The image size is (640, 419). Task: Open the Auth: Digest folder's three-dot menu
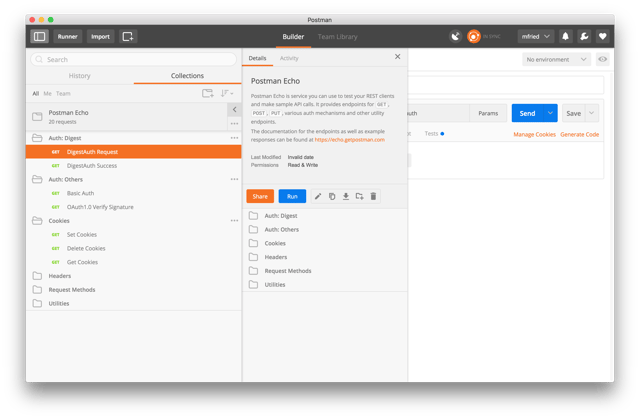[x=234, y=138]
